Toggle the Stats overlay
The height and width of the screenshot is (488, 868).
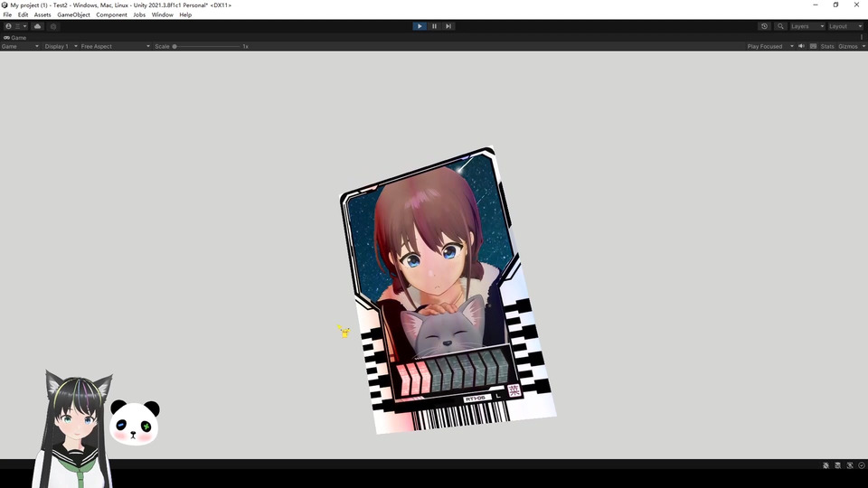click(827, 46)
